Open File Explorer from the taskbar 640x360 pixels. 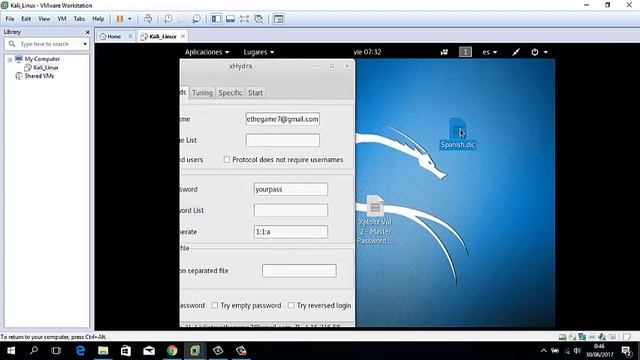pyautogui.click(x=103, y=351)
